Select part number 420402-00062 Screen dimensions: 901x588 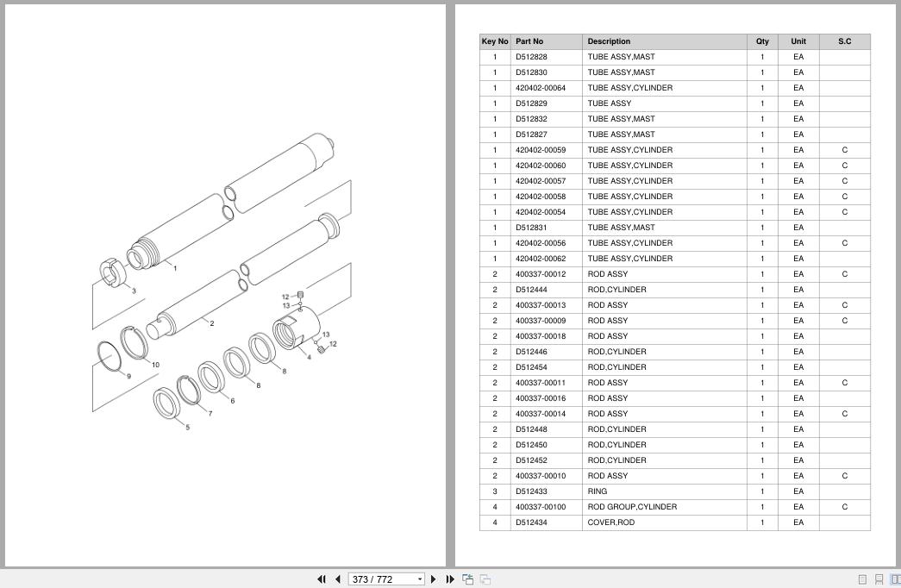point(540,259)
